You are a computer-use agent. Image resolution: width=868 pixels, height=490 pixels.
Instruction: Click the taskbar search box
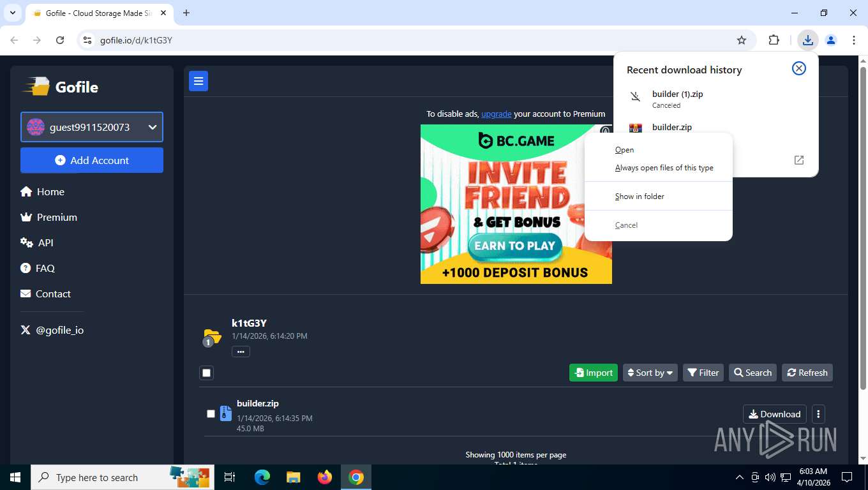[121, 477]
